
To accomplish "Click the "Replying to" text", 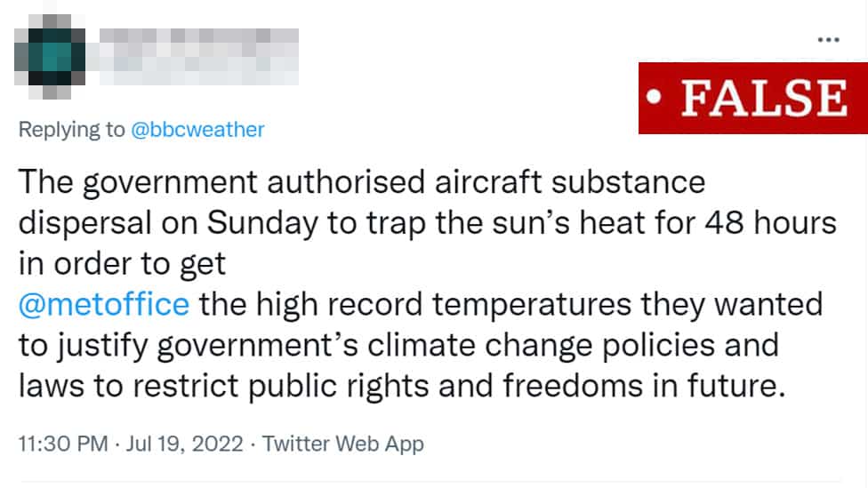I will [x=72, y=130].
